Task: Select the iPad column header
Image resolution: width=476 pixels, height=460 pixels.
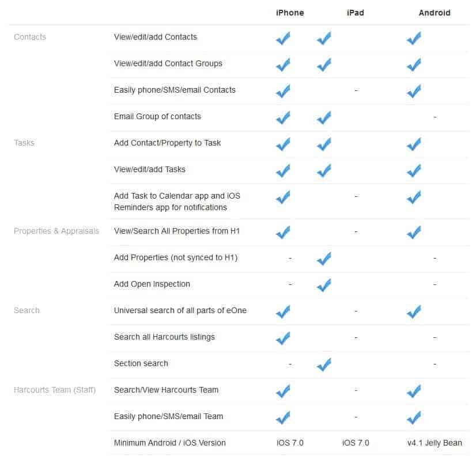Action: 356,13
